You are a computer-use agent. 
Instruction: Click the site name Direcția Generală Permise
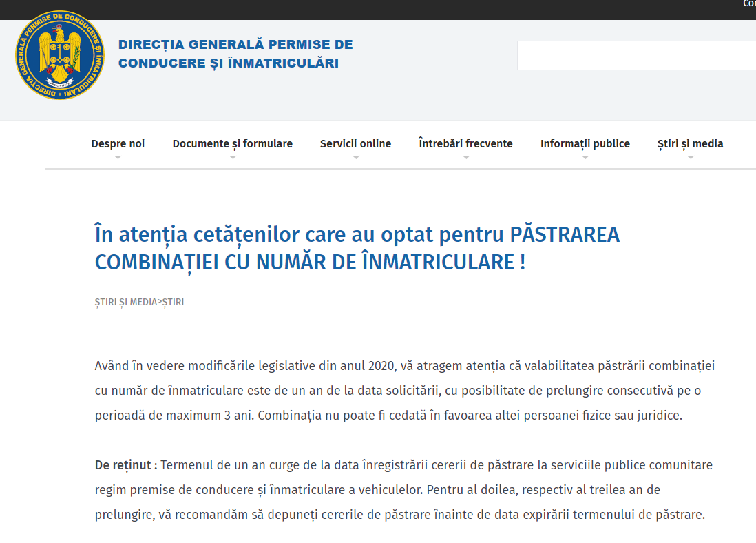(235, 54)
